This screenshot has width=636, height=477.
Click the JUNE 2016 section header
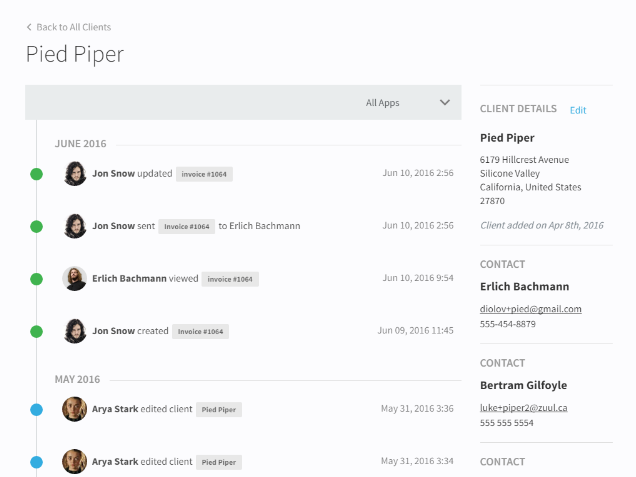pos(80,144)
